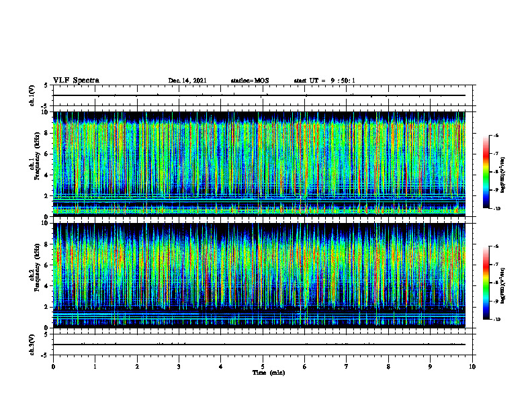Viewport: 532px width, 411px height.
Task: Click the '-6' label on ch.2 colorbar
Action: click(x=496, y=246)
